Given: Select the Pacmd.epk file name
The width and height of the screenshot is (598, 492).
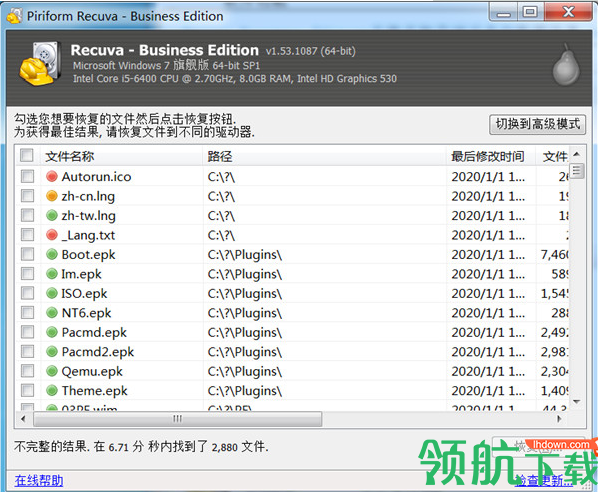Looking at the screenshot, I should [x=94, y=332].
